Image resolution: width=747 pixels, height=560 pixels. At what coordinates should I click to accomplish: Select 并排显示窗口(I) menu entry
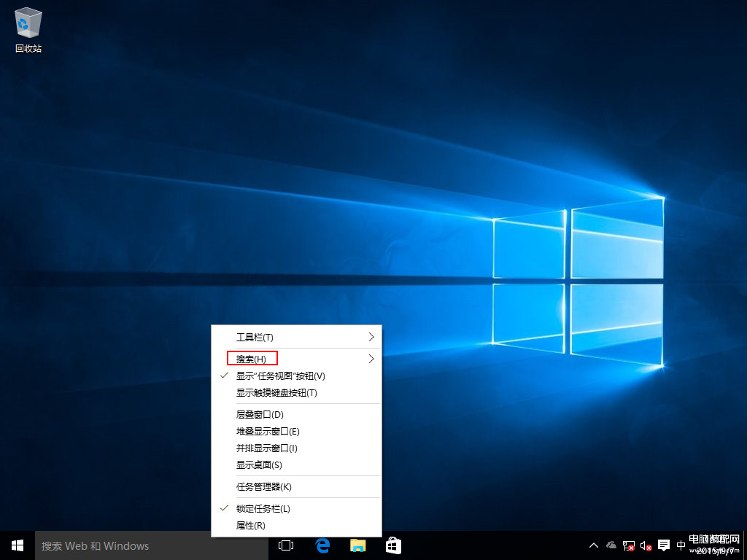point(296,448)
